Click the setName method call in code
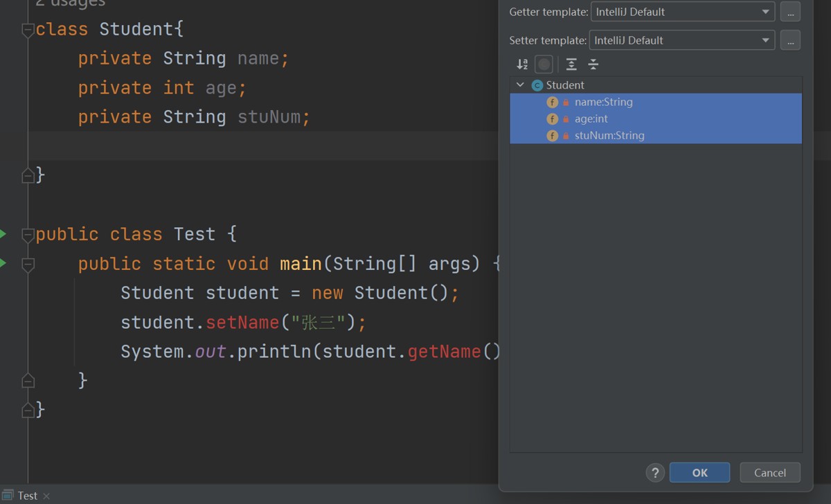Screen dimensions: 831x504 (242, 322)
